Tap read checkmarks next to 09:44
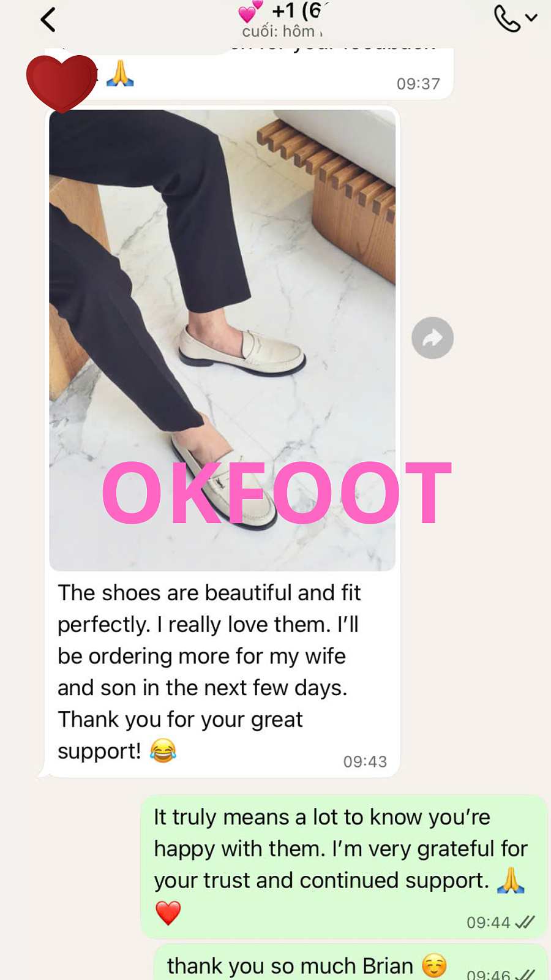551x980 pixels. [525, 922]
